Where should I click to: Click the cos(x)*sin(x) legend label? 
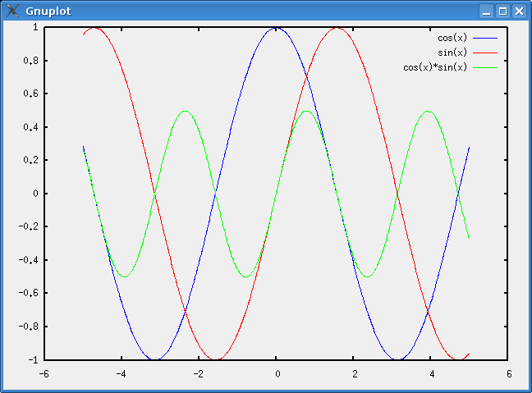coord(435,67)
